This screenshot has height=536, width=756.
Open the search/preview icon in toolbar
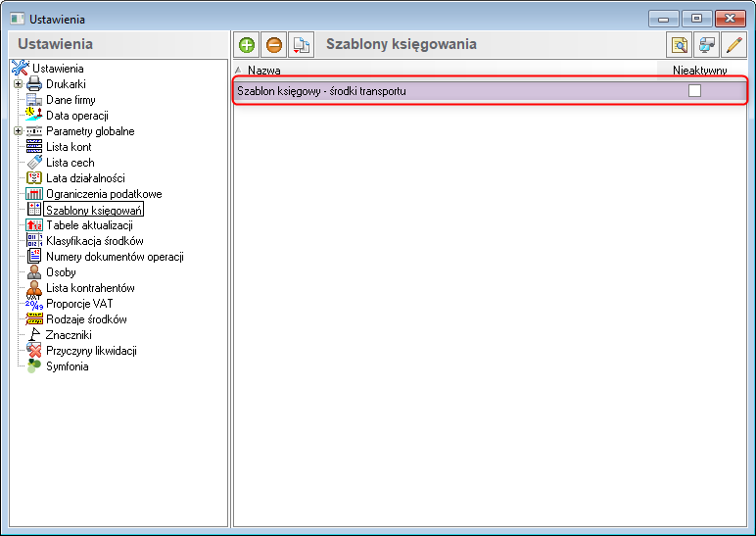point(679,45)
